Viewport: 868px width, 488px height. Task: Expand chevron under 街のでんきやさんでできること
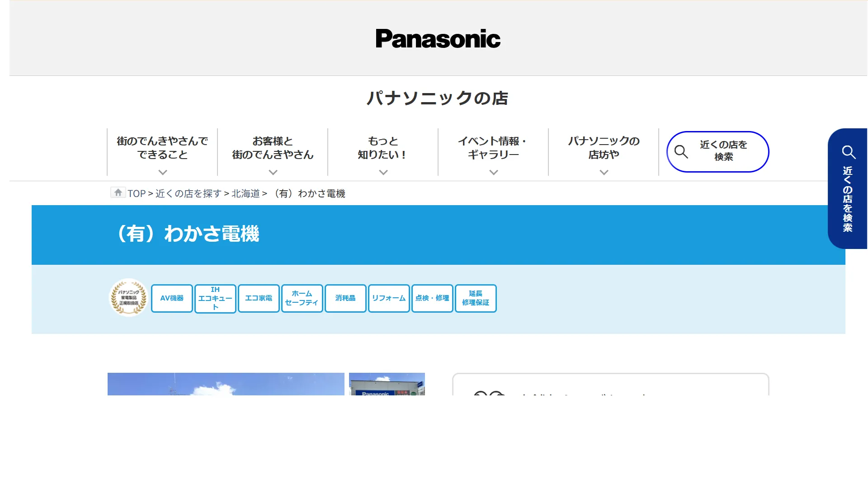(163, 172)
